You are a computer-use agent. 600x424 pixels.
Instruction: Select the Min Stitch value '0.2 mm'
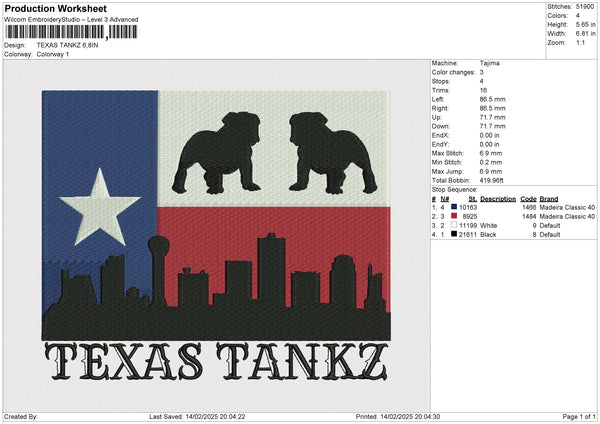click(491, 162)
